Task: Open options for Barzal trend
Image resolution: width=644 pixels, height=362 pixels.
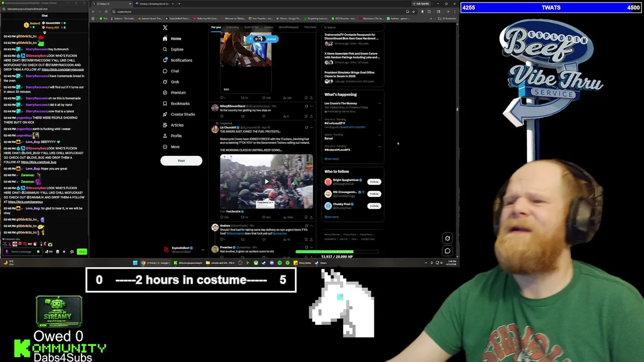Action: 379,135
